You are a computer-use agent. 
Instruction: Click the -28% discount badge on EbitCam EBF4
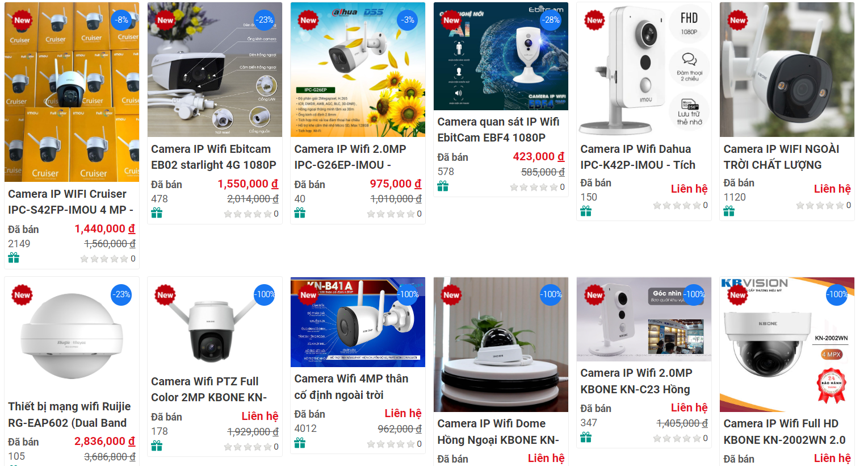click(551, 20)
